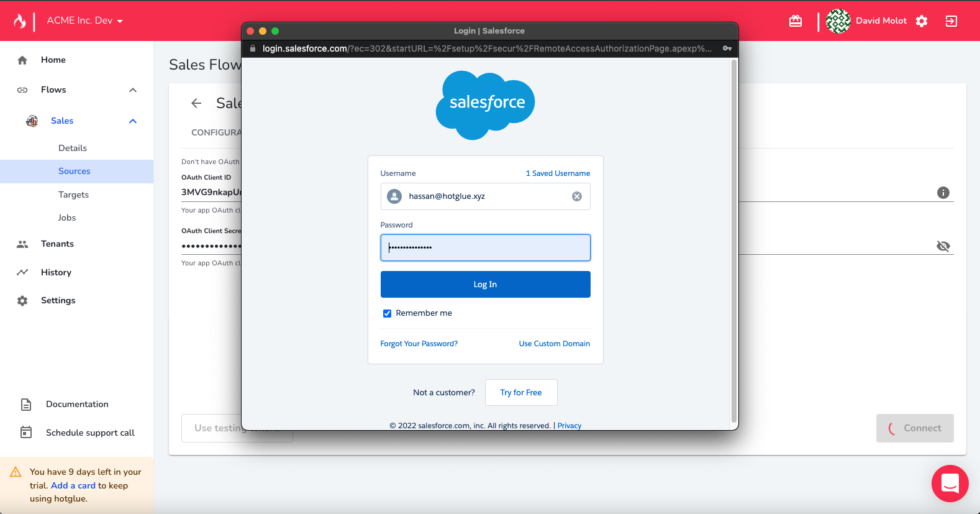Close the Salesforce login popup window

(x=250, y=31)
